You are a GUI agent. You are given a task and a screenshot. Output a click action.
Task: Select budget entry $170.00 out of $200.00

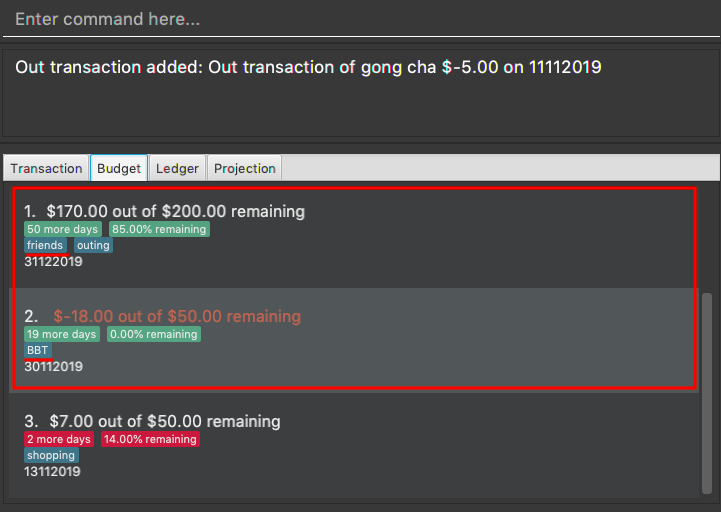(354, 236)
